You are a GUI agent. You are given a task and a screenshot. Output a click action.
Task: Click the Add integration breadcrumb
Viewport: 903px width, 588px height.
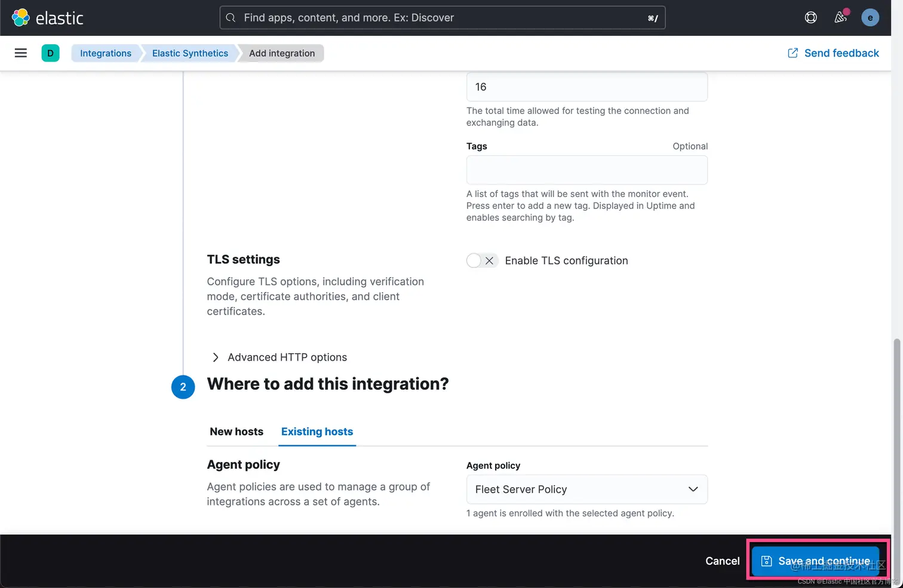point(282,53)
